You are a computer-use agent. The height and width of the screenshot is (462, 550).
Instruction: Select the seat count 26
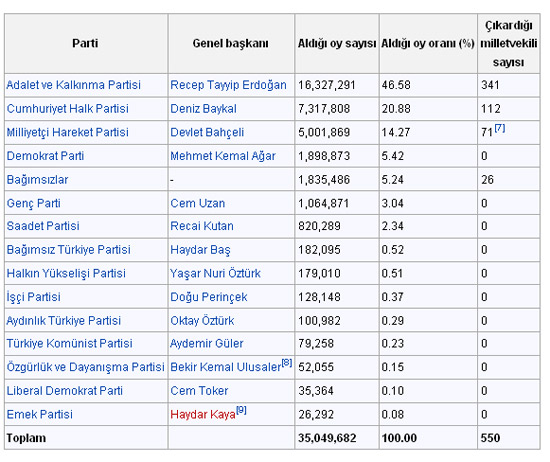(x=487, y=180)
